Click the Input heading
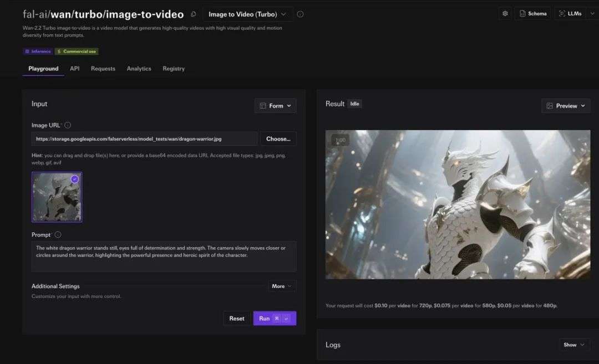Viewport: 599px width, 364px height. [39, 104]
